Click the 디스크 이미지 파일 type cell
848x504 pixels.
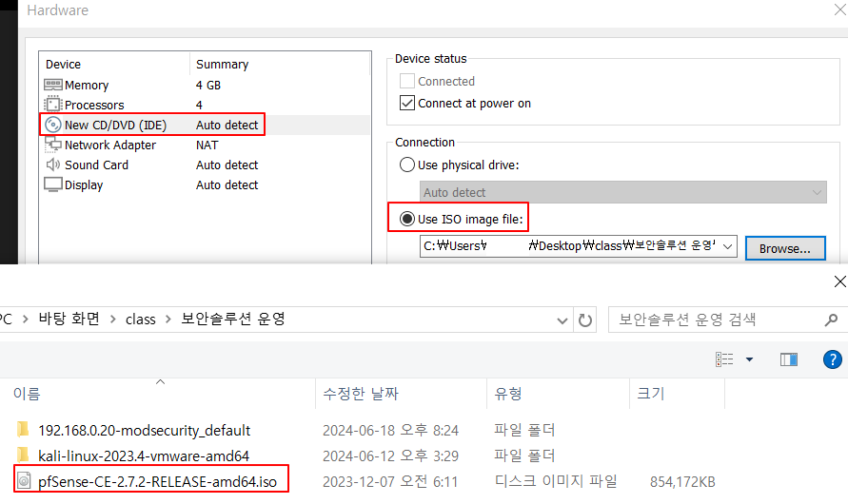[556, 481]
